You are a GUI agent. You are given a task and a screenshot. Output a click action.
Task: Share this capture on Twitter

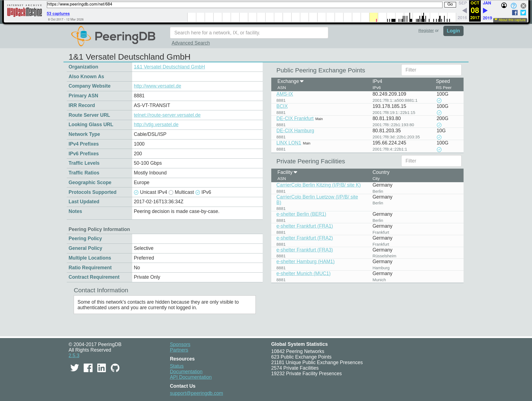coord(523,12)
